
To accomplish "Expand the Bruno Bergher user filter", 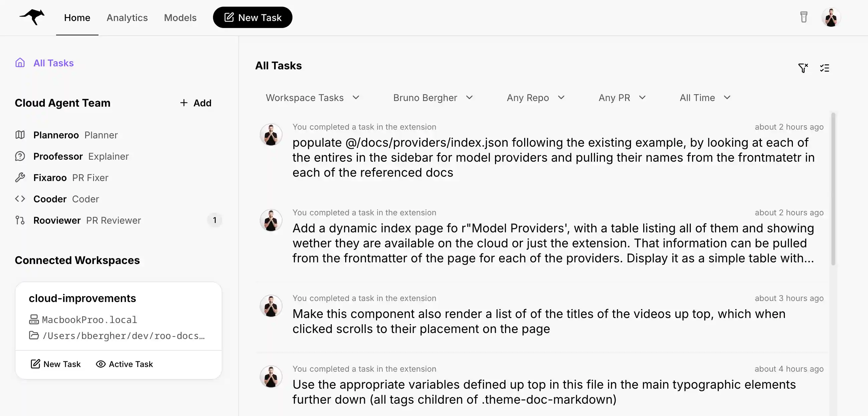I will coord(433,98).
